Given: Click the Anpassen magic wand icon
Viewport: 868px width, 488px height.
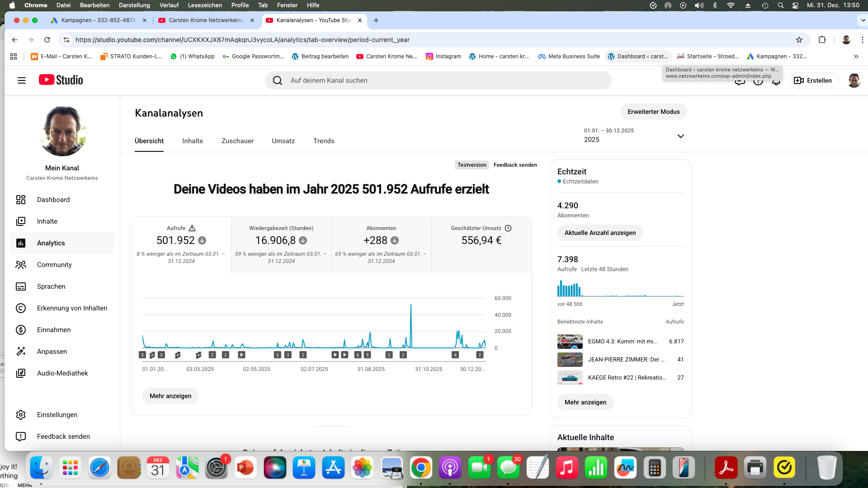Looking at the screenshot, I should coord(21,352).
